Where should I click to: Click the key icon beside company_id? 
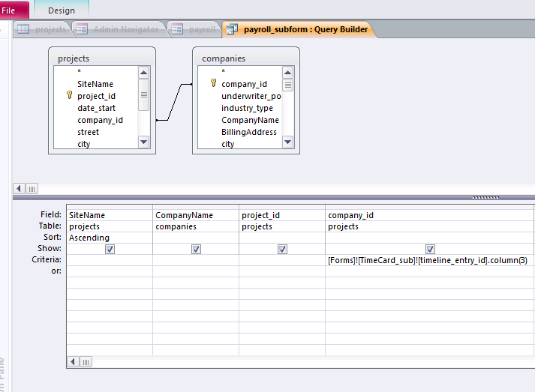pyautogui.click(x=213, y=84)
